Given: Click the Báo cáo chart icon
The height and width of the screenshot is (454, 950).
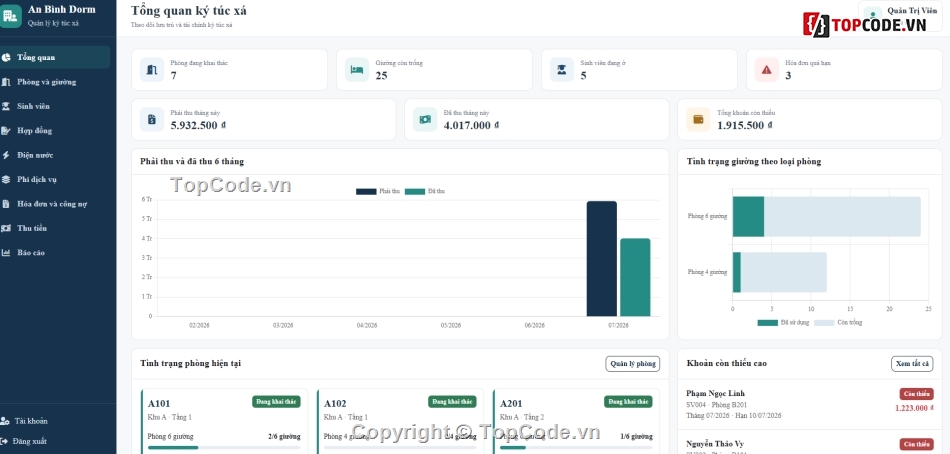Looking at the screenshot, I should click(x=6, y=252).
